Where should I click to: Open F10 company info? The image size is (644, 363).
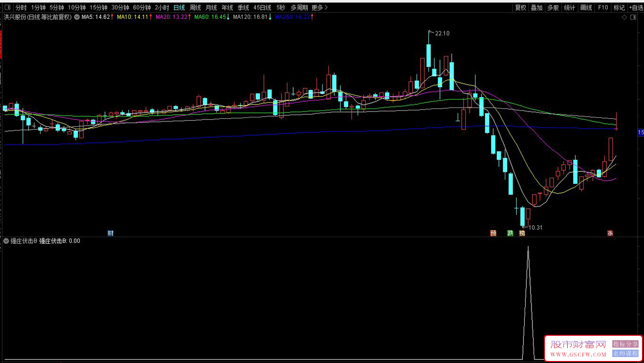coord(602,8)
